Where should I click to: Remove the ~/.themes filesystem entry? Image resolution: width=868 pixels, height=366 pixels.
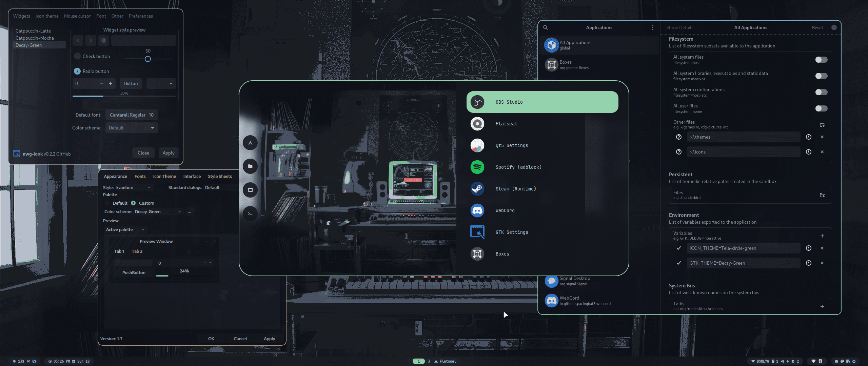click(822, 137)
